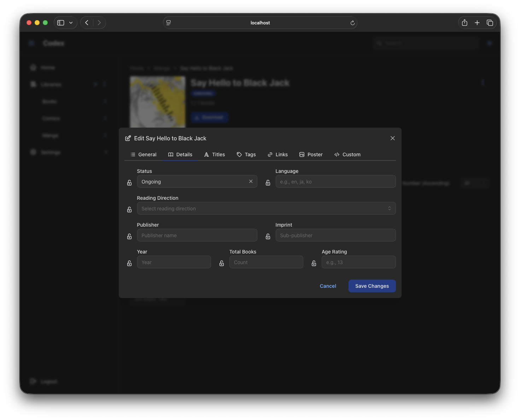Screen dimensions: 520x420
Task: Switch to the Tags tab
Action: (246, 154)
